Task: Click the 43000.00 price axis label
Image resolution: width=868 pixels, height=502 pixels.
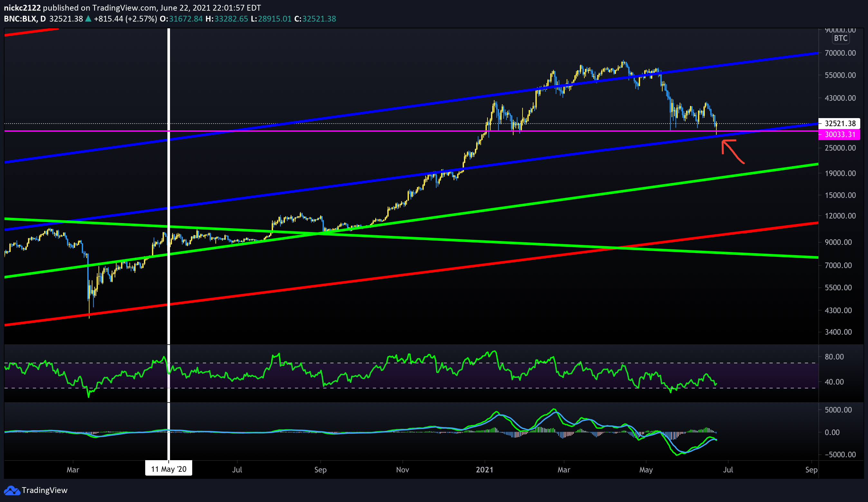Action: pos(840,98)
